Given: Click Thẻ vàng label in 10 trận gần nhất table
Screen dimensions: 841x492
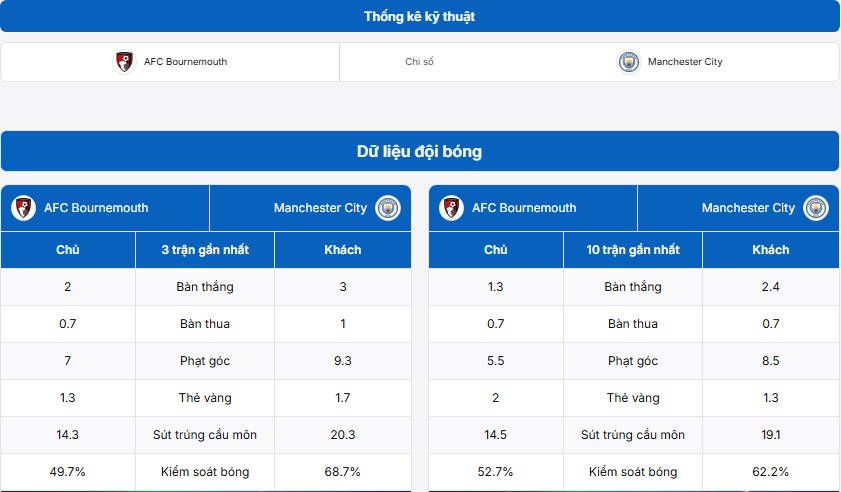Looking at the screenshot, I should [633, 398].
